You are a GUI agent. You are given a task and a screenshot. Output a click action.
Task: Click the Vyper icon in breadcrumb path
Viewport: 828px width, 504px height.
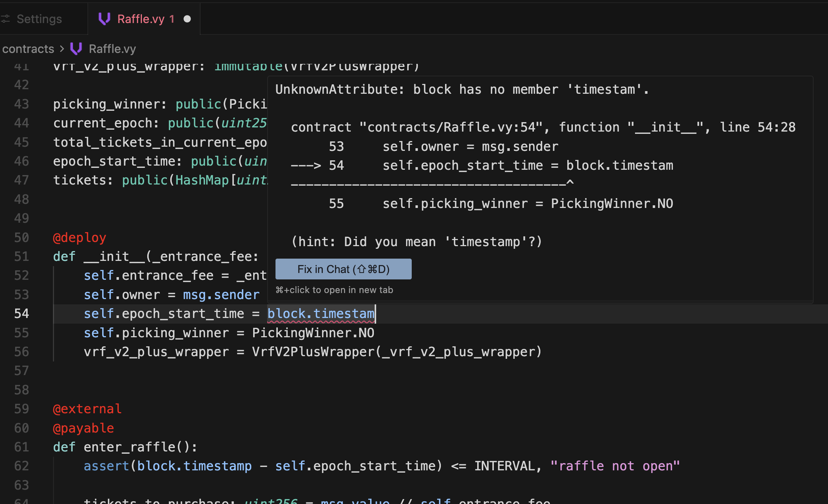coord(76,49)
